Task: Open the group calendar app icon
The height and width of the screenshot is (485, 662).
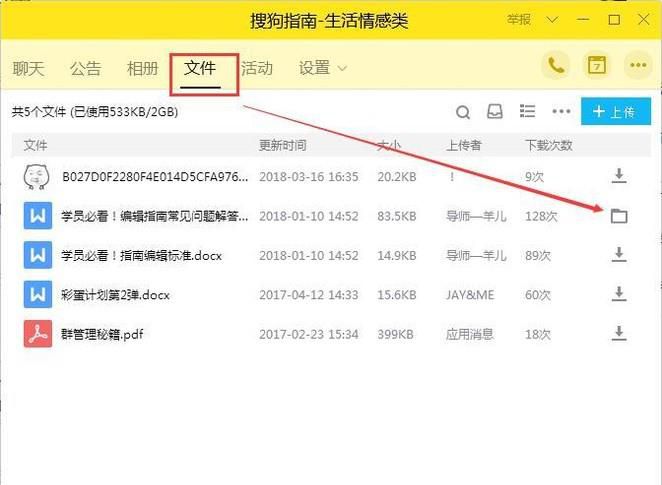Action: pyautogui.click(x=597, y=65)
